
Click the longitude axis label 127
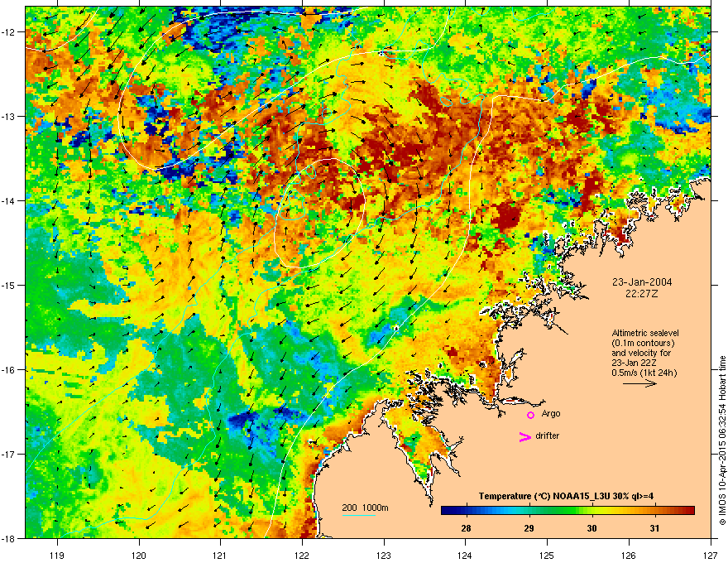pyautogui.click(x=711, y=555)
